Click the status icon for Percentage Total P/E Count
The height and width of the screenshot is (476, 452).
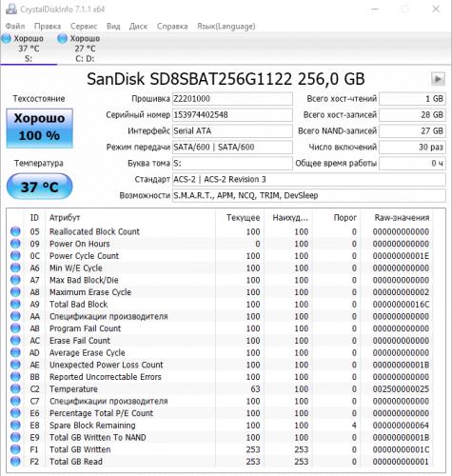(x=15, y=413)
